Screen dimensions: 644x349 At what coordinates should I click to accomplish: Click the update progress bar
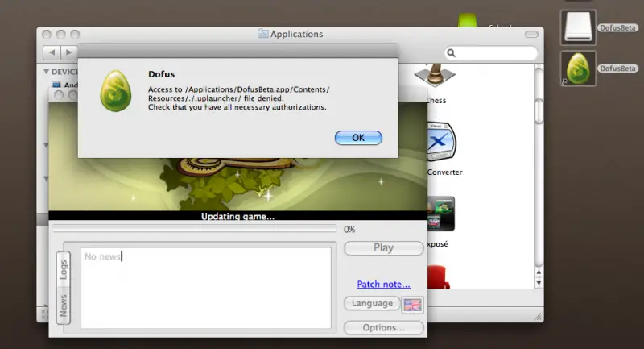194,229
